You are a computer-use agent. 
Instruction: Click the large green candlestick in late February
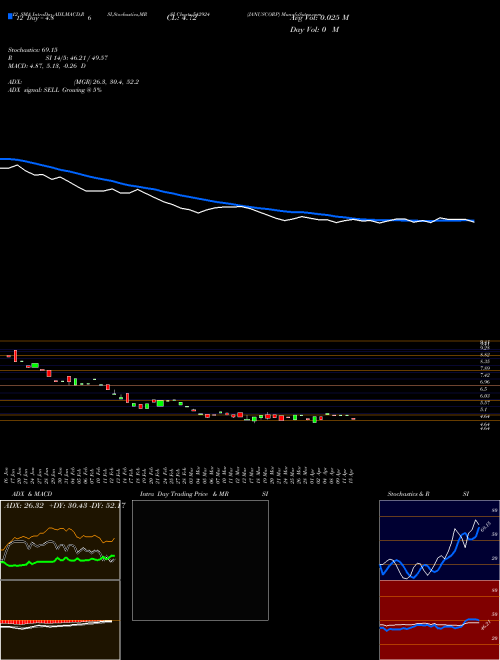(x=160, y=403)
